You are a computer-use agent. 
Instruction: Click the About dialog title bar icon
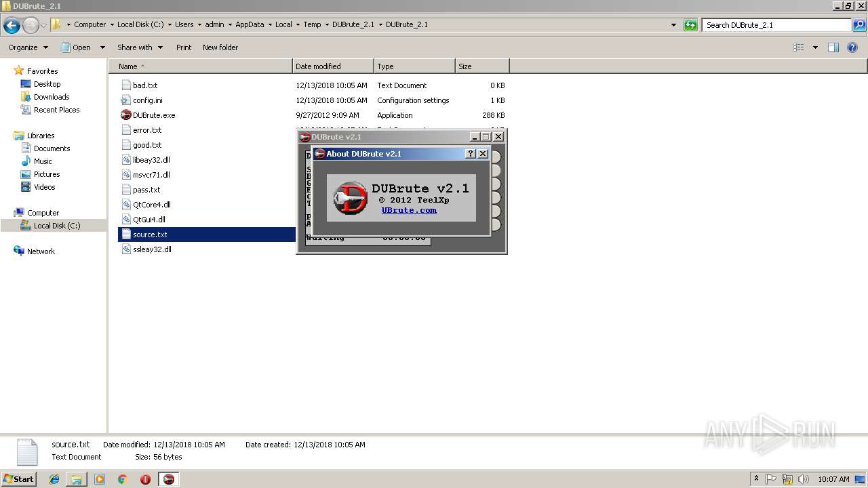pyautogui.click(x=320, y=154)
